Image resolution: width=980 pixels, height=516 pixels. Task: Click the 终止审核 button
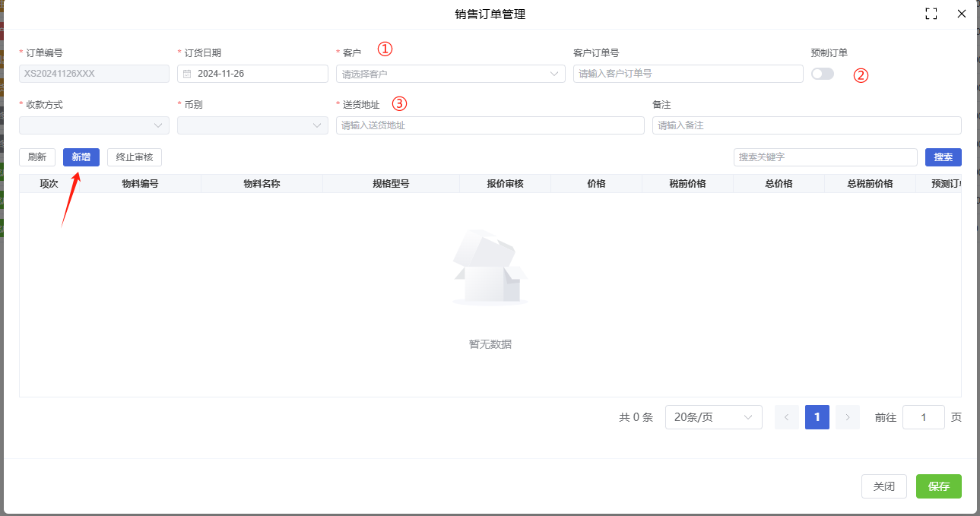click(x=135, y=157)
